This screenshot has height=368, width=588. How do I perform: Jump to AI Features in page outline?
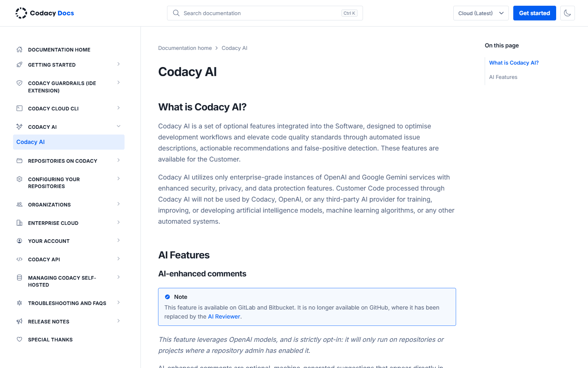coord(503,77)
